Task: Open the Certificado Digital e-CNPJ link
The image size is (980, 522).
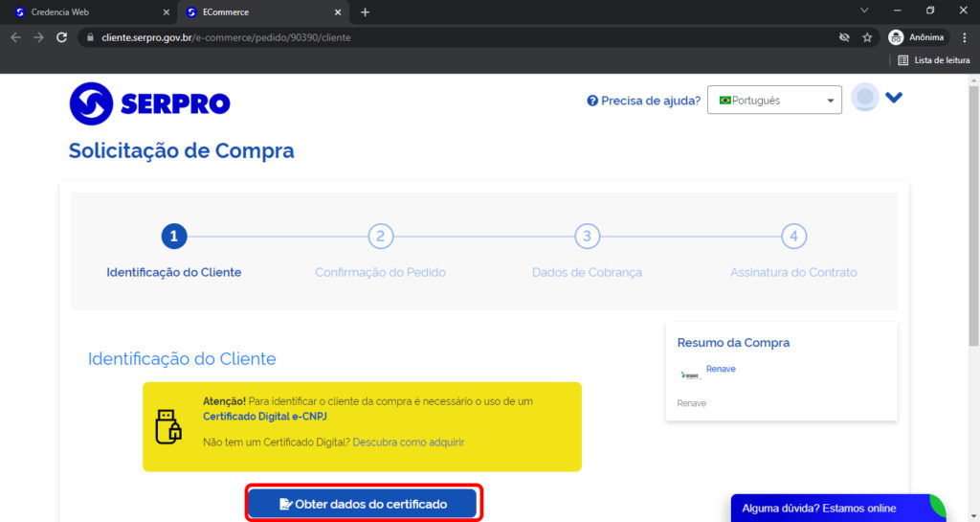Action: (265, 417)
